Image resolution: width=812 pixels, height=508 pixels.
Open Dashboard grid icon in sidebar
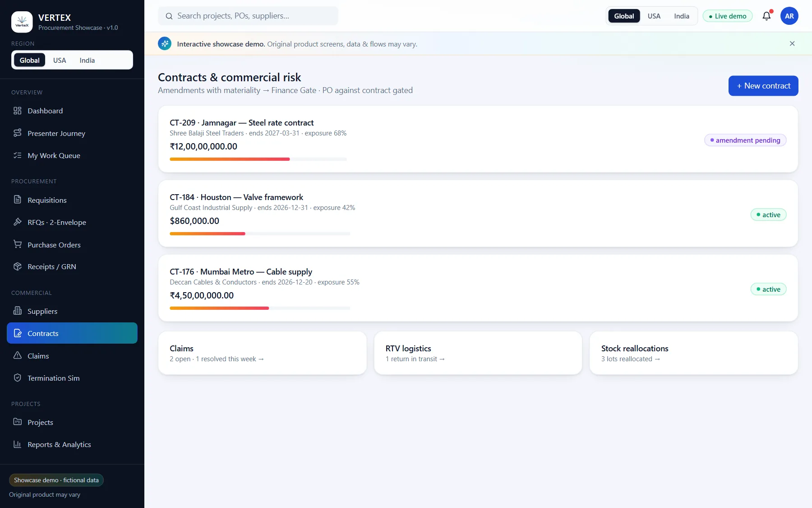18,111
